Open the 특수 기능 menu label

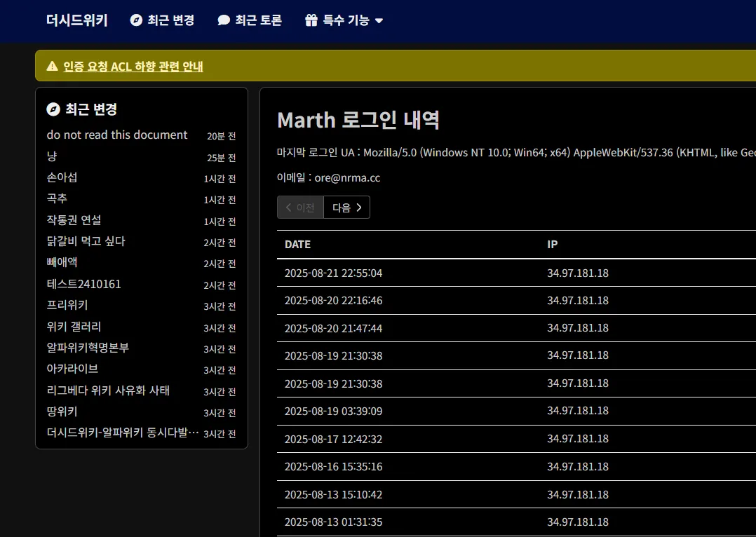(x=346, y=20)
